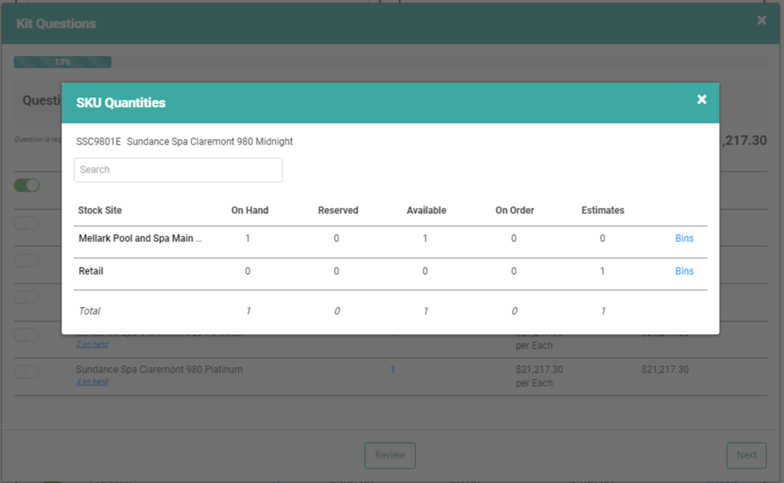
Task: Click the SKU Quantities search field
Action: pos(178,170)
